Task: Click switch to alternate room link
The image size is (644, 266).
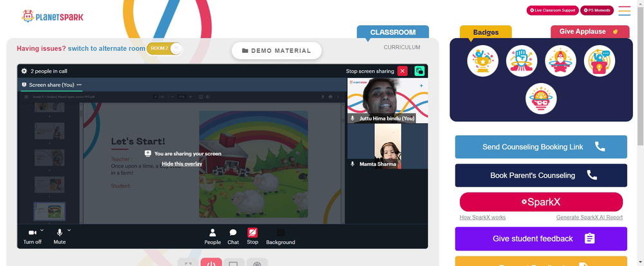Action: (106, 48)
